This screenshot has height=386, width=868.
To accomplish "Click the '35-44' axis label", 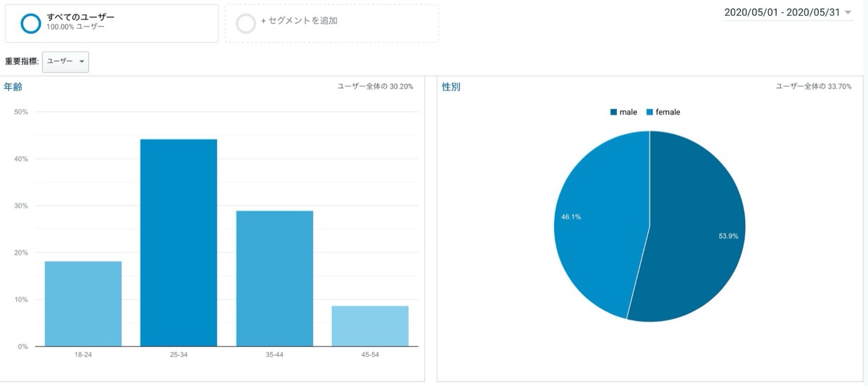I will point(275,355).
